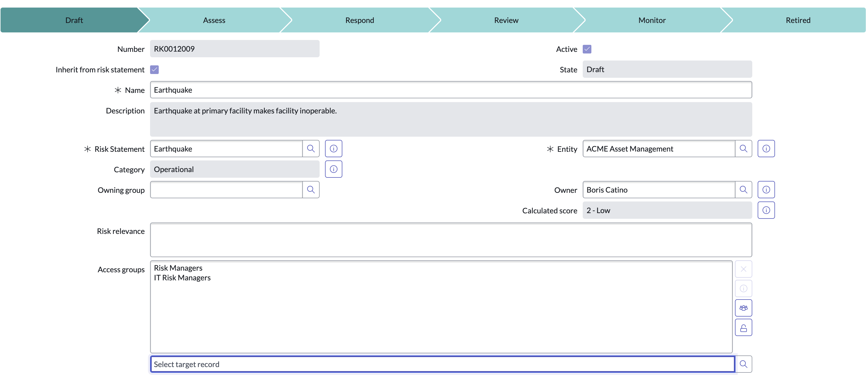Open Owner lookup search icon
868x383 pixels.
pyautogui.click(x=743, y=190)
